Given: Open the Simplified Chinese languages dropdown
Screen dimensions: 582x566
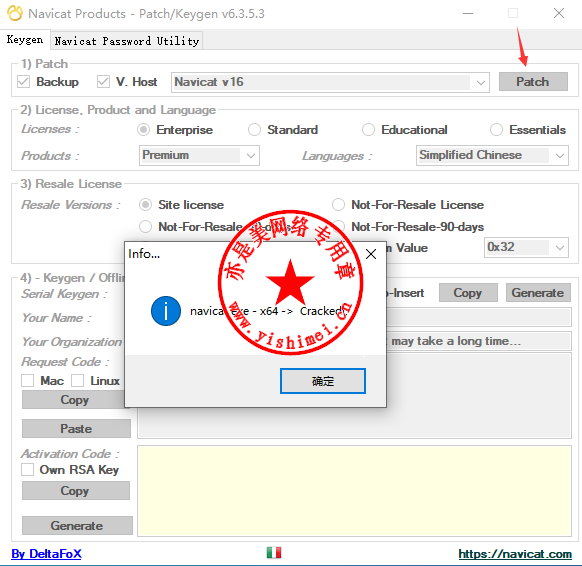Looking at the screenshot, I should (492, 155).
